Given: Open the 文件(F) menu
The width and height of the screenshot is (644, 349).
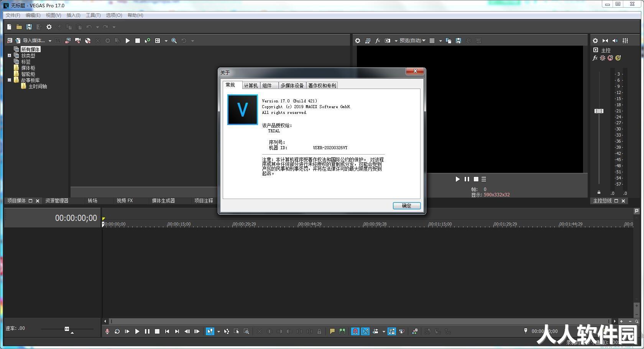Looking at the screenshot, I should coord(13,15).
